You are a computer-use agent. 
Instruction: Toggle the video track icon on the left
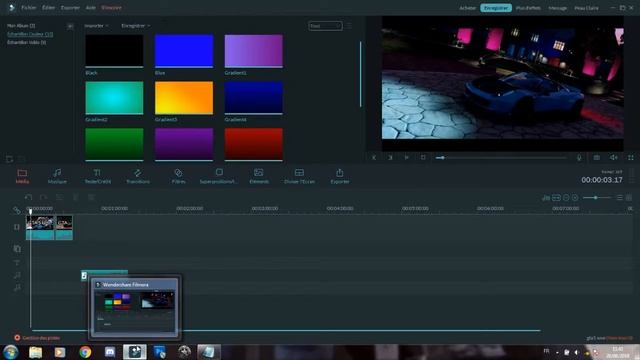[17, 227]
